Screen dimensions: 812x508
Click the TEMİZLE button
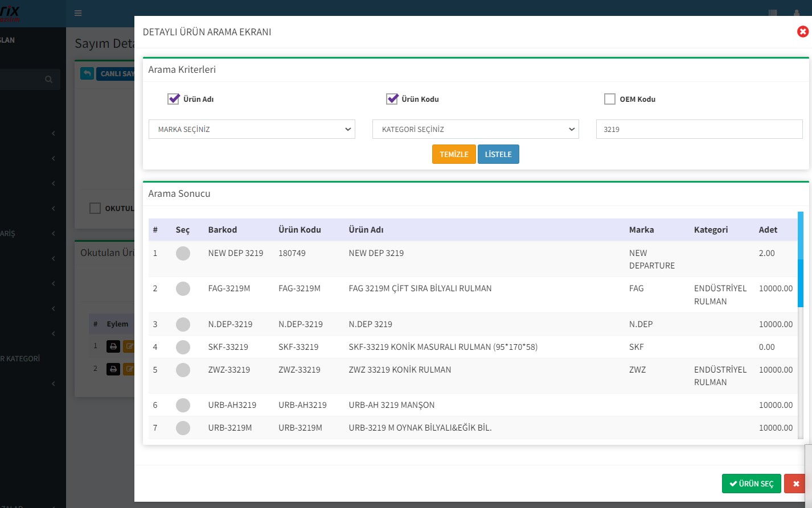[454, 154]
